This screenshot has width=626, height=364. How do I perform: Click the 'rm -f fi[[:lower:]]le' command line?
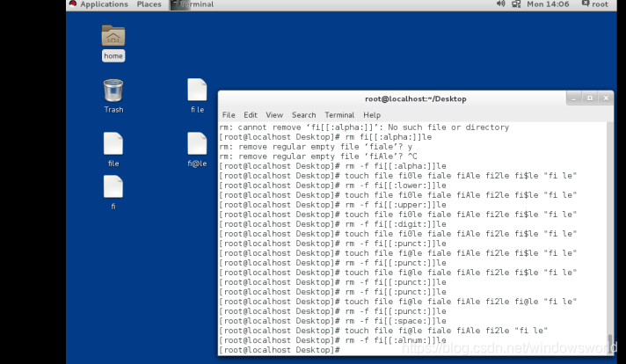[332, 186]
